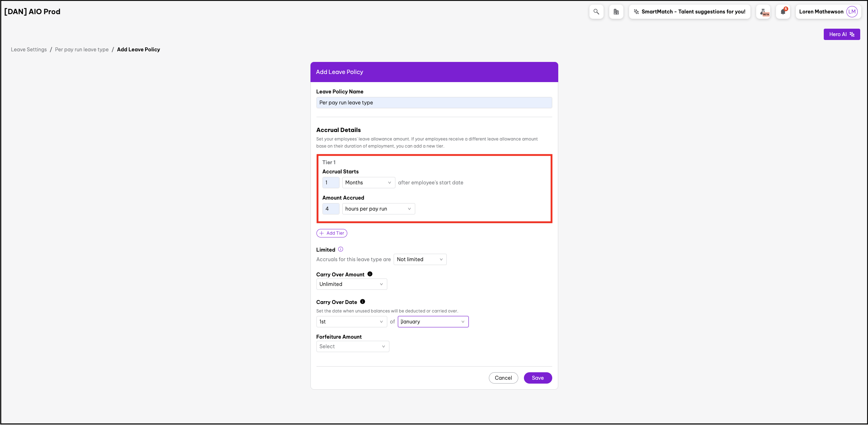Expand the Unlimited carry over dropdown
The width and height of the screenshot is (868, 425).
(351, 284)
